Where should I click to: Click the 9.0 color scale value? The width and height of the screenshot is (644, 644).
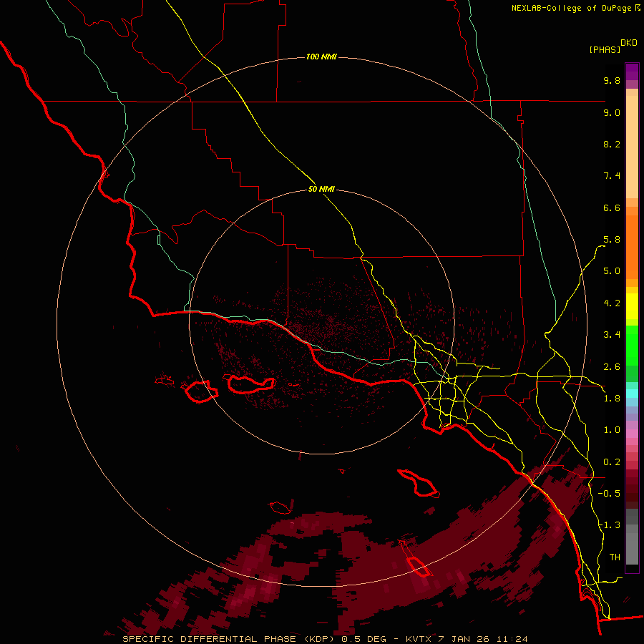point(612,112)
